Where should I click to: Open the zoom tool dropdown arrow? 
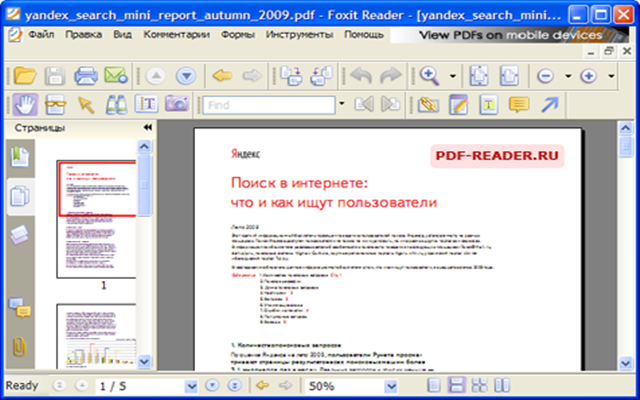[x=452, y=76]
